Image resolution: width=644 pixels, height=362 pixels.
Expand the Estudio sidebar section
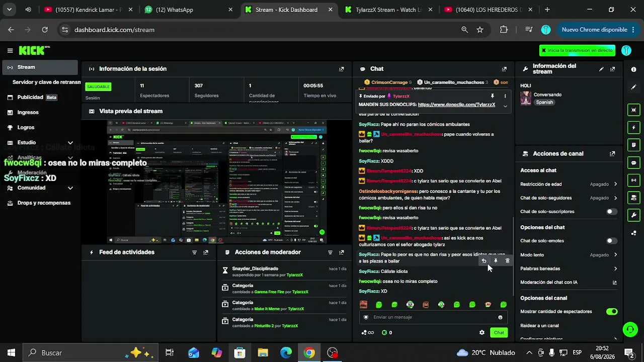coord(40,143)
